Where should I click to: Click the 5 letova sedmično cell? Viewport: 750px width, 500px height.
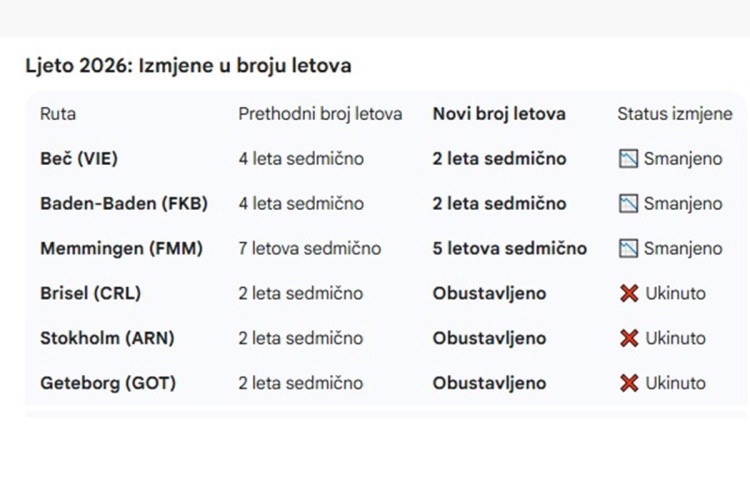point(510,249)
